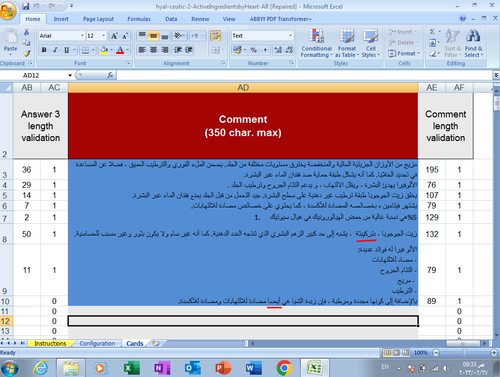Decrease decimal places
Viewport: 500px width, 377px height.
[289, 50]
